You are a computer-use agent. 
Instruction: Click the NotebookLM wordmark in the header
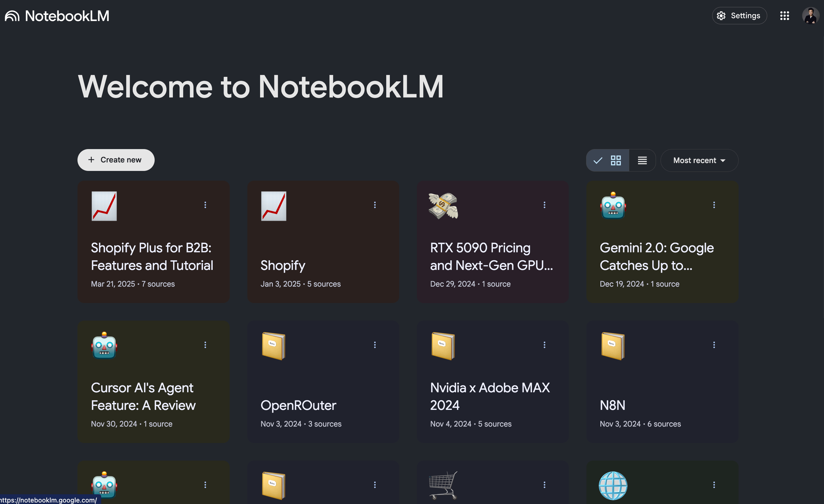click(x=67, y=16)
